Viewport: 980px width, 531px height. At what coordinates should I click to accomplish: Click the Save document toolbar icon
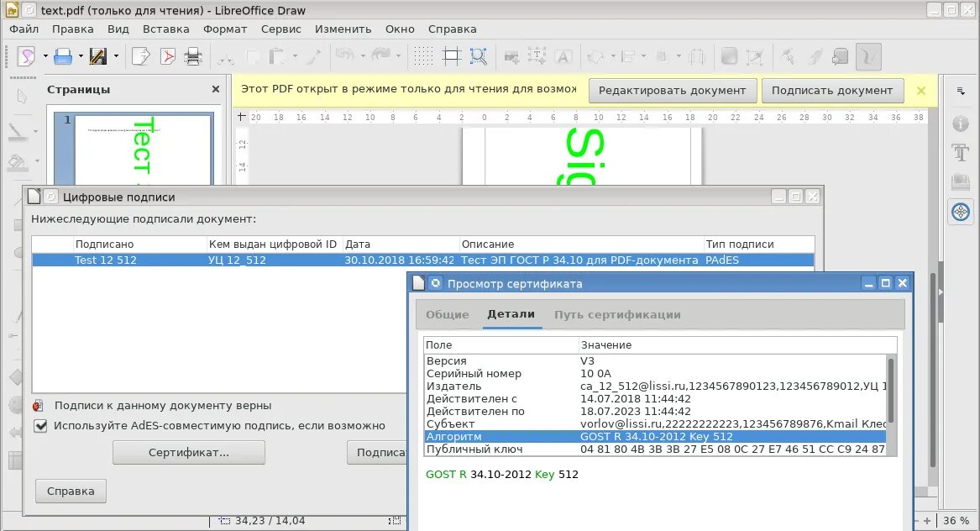pos(98,56)
